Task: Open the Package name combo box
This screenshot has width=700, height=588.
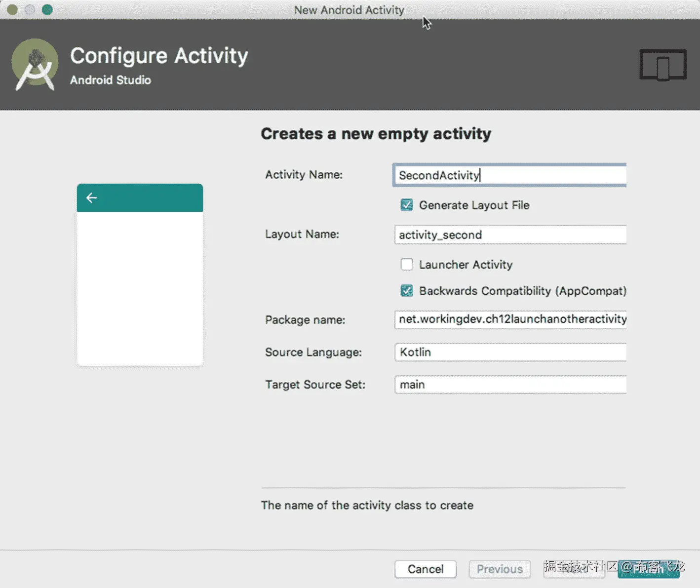Action: [510, 319]
